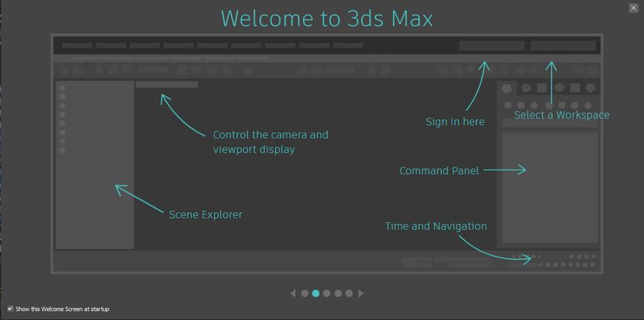The image size is (644, 320).
Task: Go to the previous welcome slide arrow
Action: coord(293,293)
